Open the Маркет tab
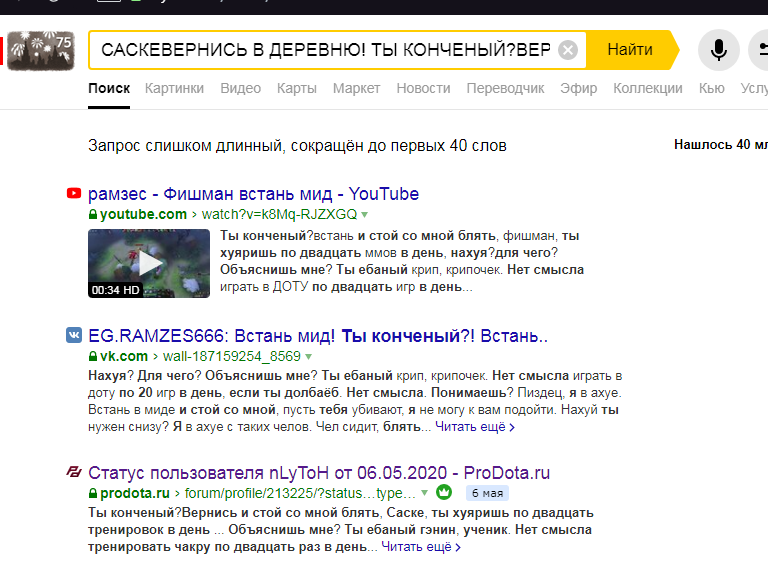The width and height of the screenshot is (768, 577). click(x=357, y=88)
